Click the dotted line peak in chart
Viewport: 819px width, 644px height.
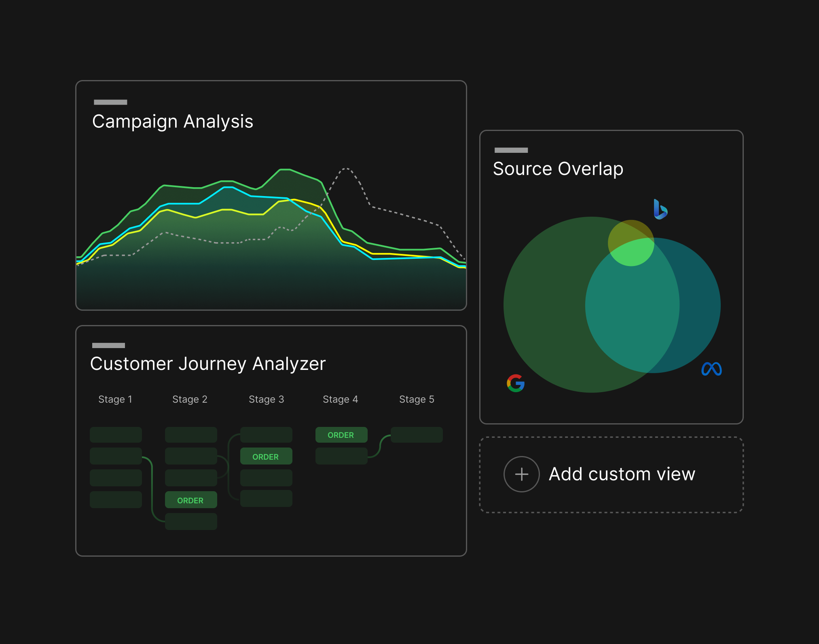point(346,168)
